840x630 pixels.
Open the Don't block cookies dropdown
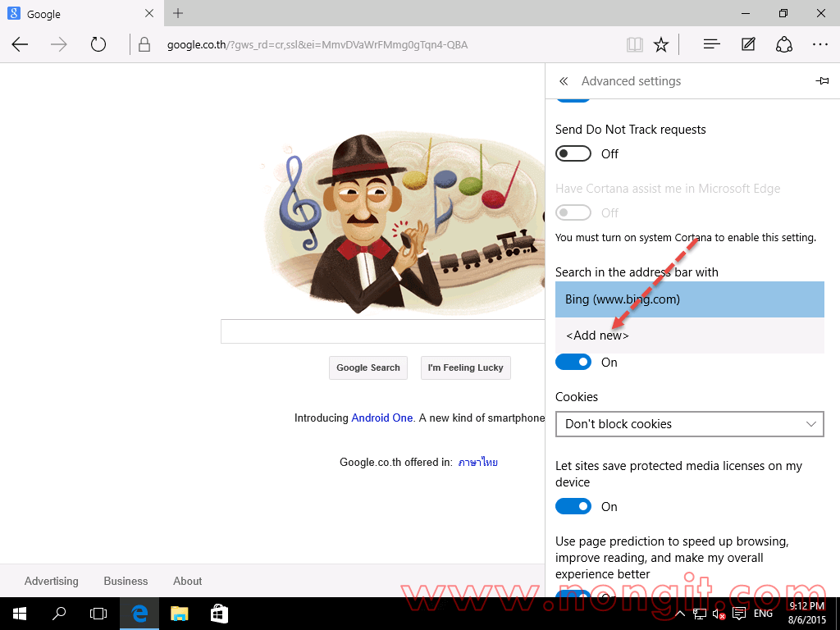coord(689,424)
